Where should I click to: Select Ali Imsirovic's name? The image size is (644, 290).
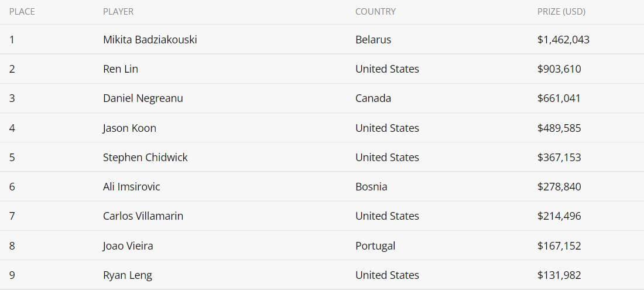point(131,186)
